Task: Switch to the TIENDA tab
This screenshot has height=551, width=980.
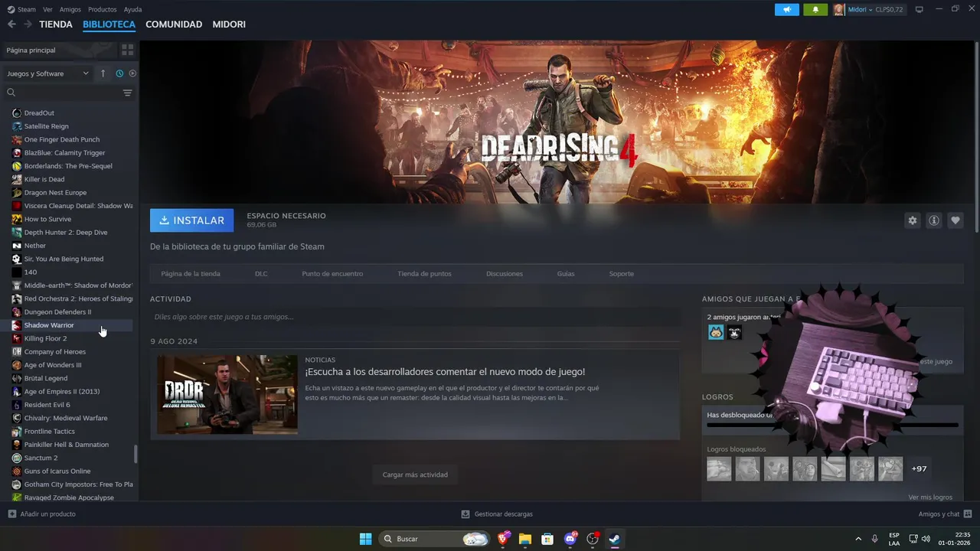Action: point(56,24)
